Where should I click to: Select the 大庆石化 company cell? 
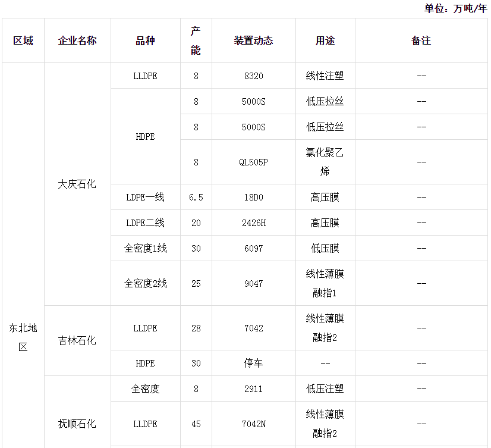[77, 184]
